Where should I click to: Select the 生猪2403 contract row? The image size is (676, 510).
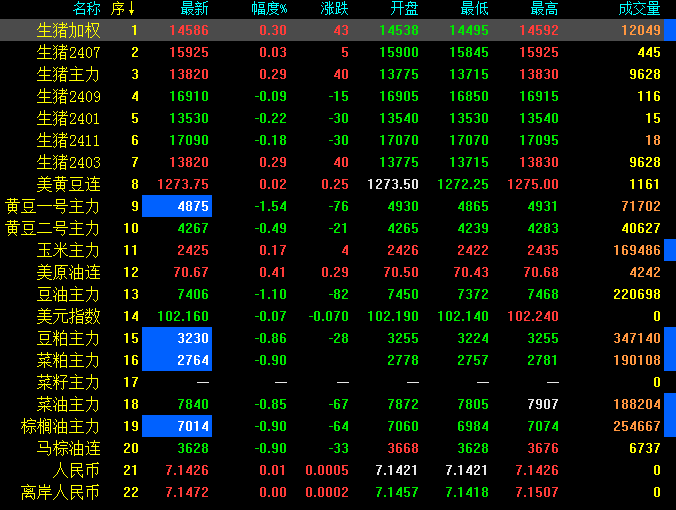[338, 162]
